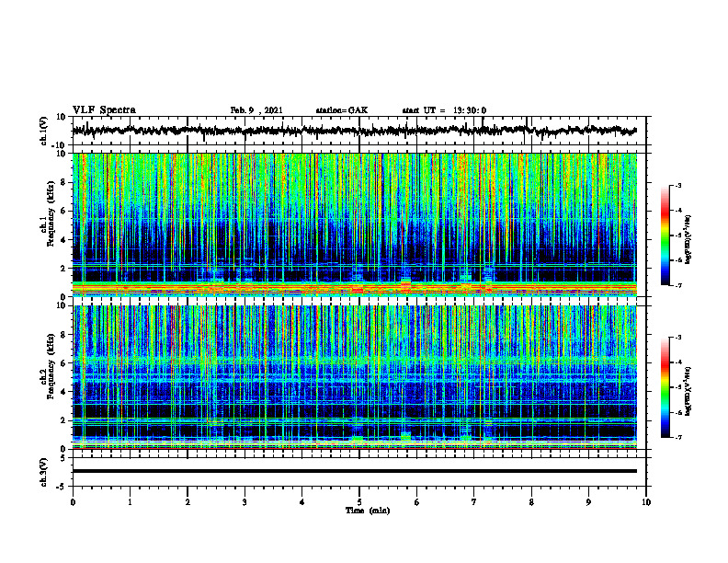This screenshot has height=563, width=728.
Task: Click time axis tick label "9"
Action: pos(588,502)
